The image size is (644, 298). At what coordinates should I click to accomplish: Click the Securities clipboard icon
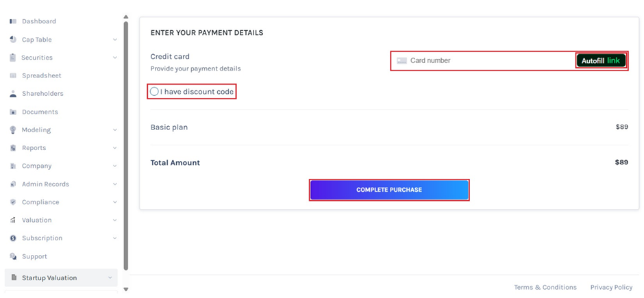[x=13, y=58]
